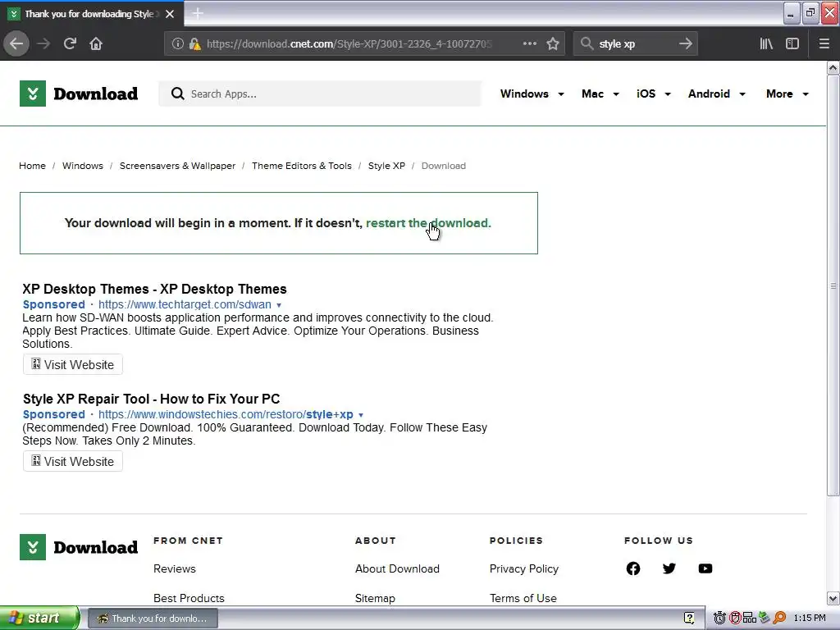Click the magnifier tray icon
Viewport: 840px width, 630px height.
(x=779, y=619)
